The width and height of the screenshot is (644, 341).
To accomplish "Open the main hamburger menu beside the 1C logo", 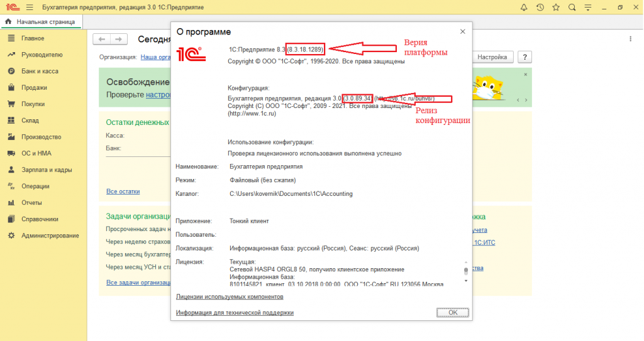I will [29, 8].
